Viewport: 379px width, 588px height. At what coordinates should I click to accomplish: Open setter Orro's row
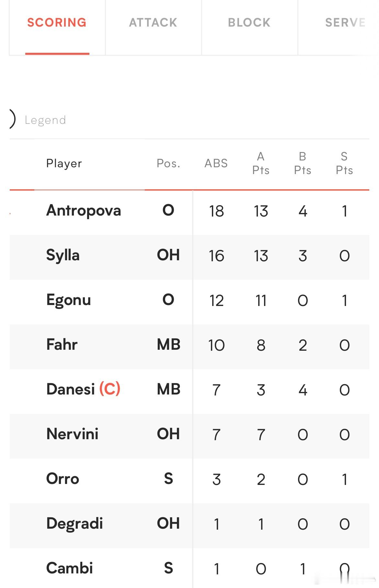coord(189,479)
